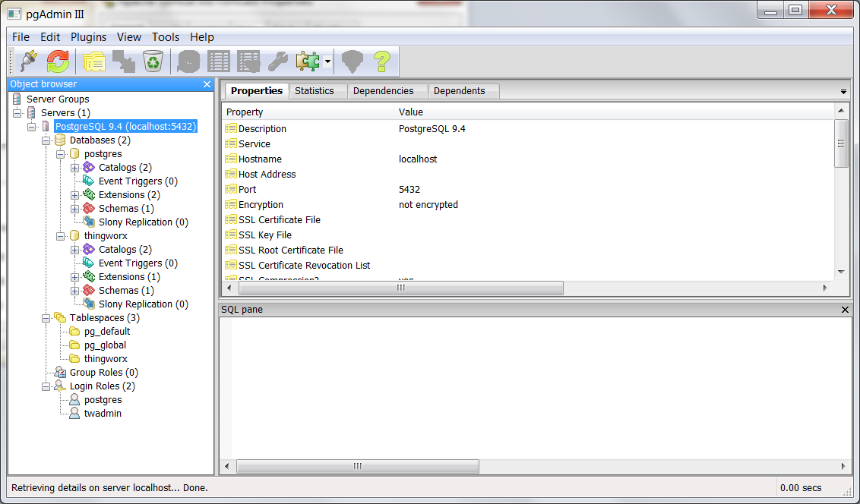This screenshot has height=504, width=860.
Task: Select Slony Replication (0) under thingworx
Action: (143, 304)
